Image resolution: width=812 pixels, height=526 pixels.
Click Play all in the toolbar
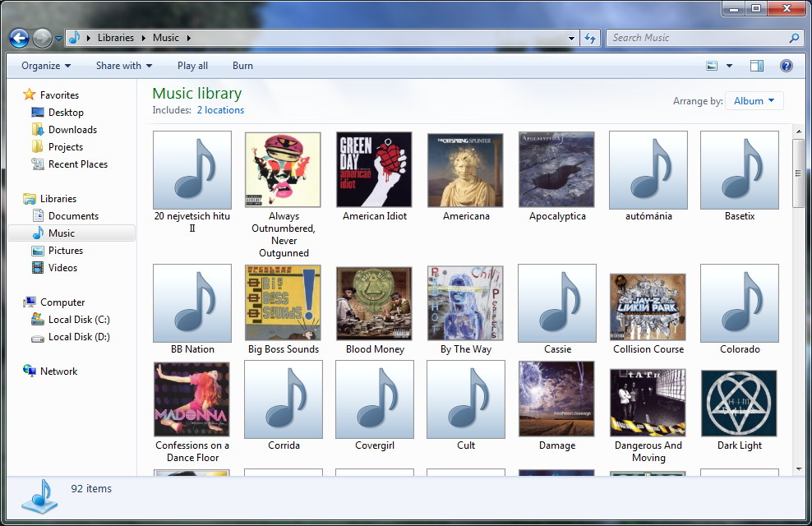[192, 66]
